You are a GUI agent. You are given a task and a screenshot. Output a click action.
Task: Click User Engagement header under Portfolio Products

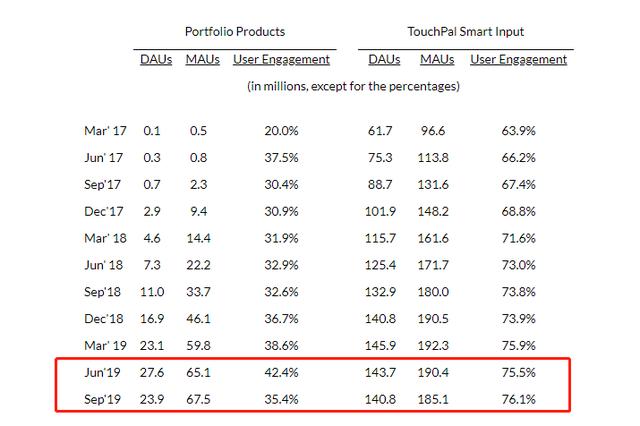pyautogui.click(x=281, y=60)
